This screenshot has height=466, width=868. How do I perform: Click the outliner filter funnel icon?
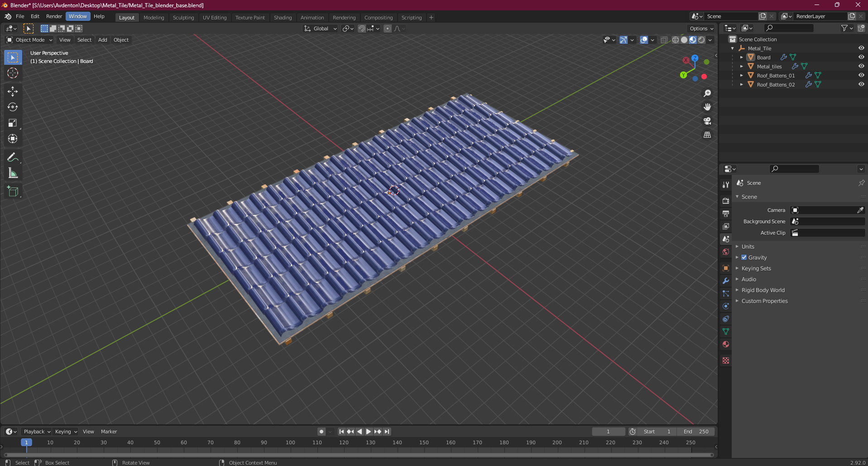click(x=847, y=28)
